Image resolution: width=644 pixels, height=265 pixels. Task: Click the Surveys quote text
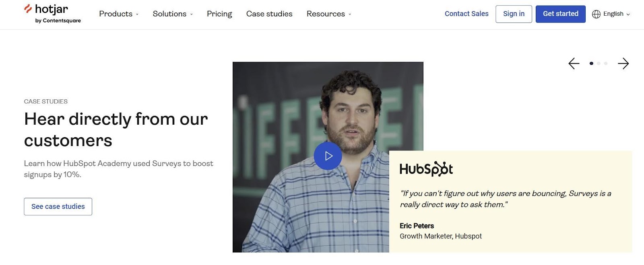[506, 199]
